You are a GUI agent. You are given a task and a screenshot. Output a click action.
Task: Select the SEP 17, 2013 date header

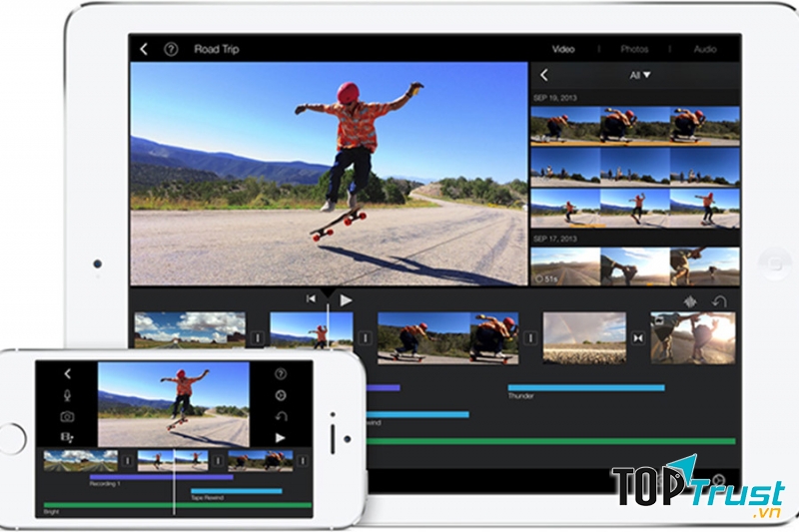click(x=555, y=239)
